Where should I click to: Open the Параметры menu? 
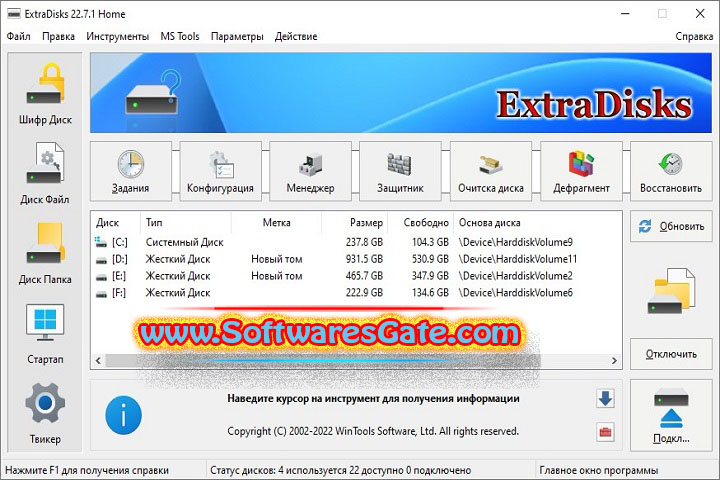(x=237, y=36)
